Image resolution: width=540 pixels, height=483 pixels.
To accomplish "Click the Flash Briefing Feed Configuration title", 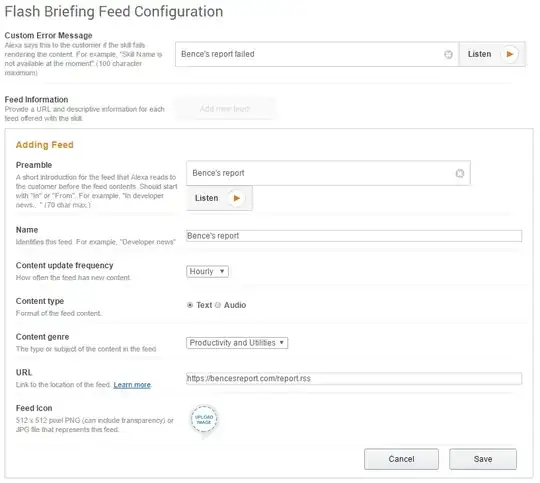I will click(114, 12).
